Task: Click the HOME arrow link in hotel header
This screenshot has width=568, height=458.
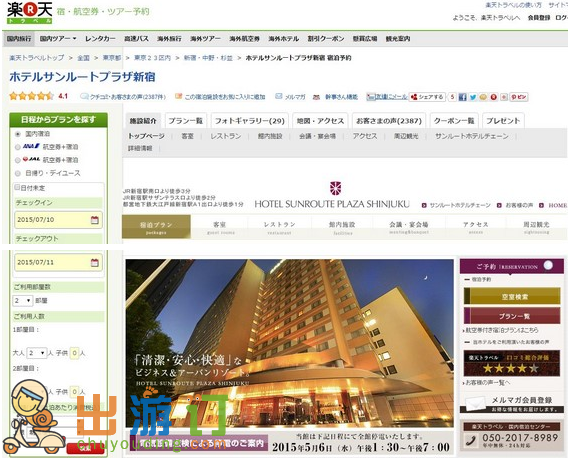Action: click(553, 205)
